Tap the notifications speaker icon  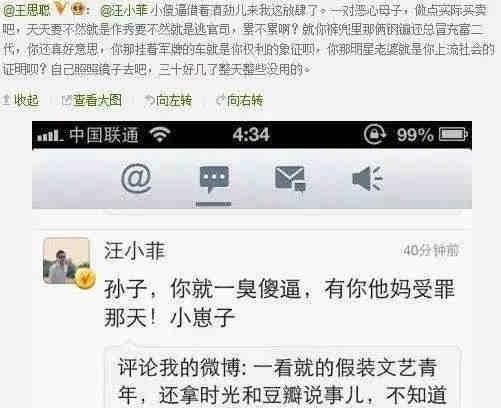pyautogui.click(x=367, y=178)
